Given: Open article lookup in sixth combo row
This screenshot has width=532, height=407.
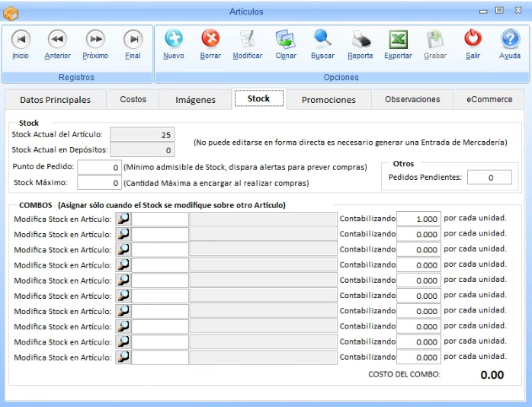Looking at the screenshot, I should [x=123, y=296].
